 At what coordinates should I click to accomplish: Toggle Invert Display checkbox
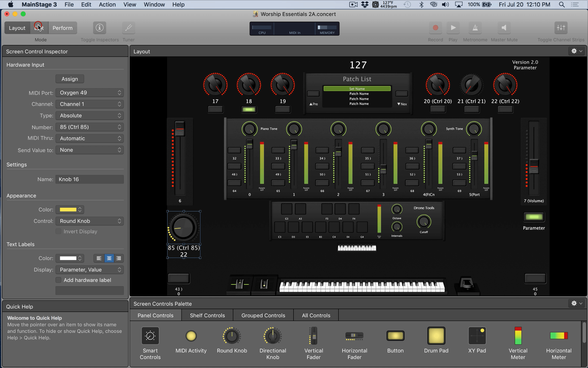[58, 231]
